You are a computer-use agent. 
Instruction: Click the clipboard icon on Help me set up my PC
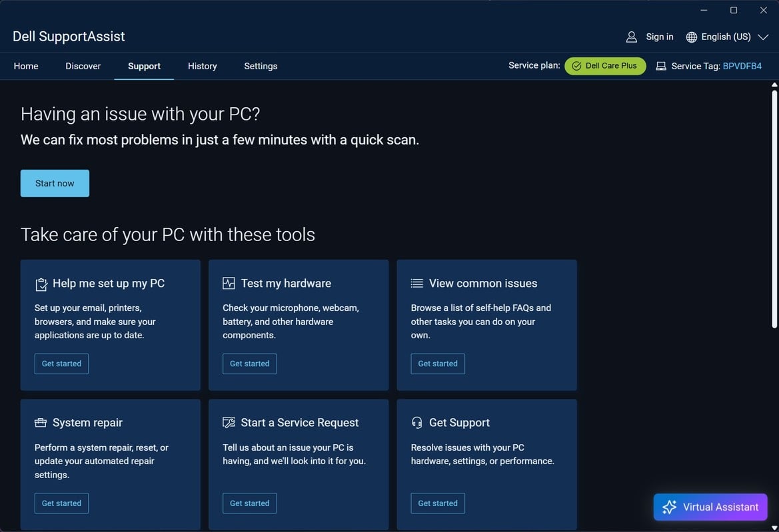coord(41,284)
